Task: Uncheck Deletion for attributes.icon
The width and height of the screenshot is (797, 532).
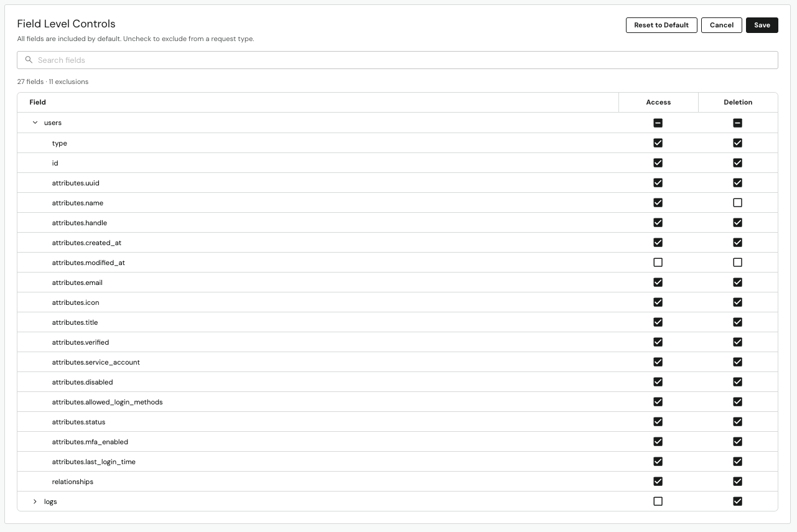Action: pyautogui.click(x=738, y=302)
